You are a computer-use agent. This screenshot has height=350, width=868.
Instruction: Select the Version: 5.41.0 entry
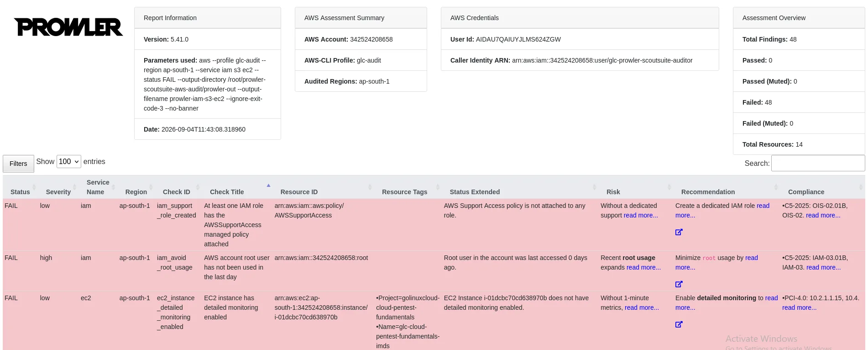point(208,39)
